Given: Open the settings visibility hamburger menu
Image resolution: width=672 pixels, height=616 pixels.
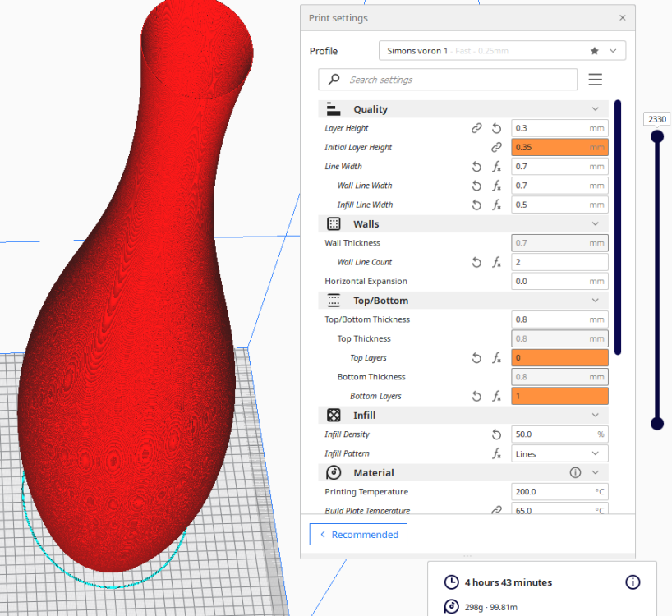Looking at the screenshot, I should (x=595, y=79).
